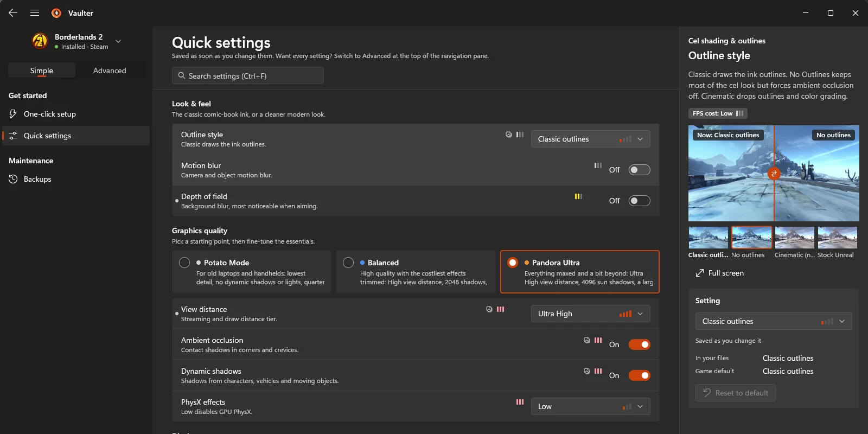Click the Vaulter app logo in title bar
Viewport: 868px width, 434px height.
(56, 13)
